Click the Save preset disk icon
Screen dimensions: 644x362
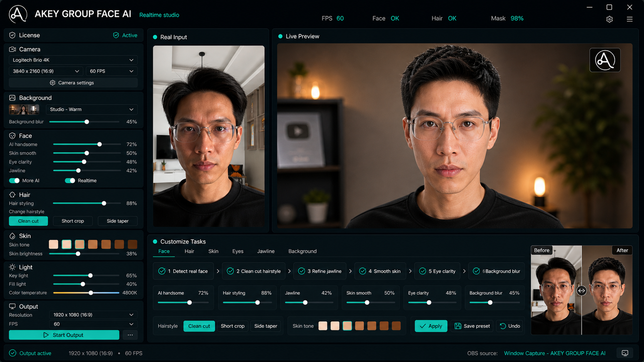(458, 326)
